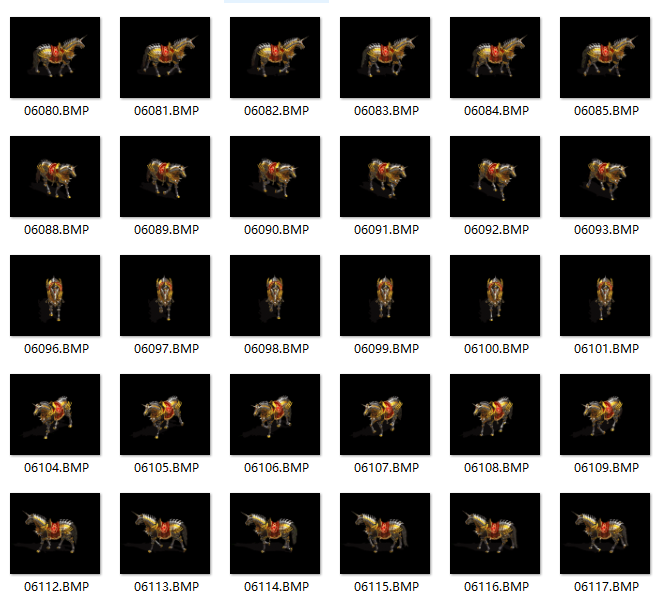This screenshot has width=660, height=611.
Task: Choose the 06109.BMP image thumbnail
Action: tap(605, 414)
